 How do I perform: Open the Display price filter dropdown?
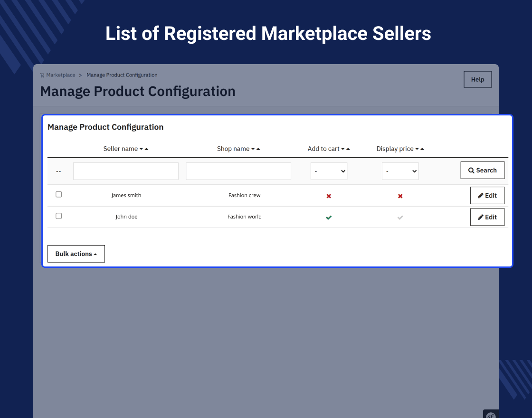click(400, 171)
